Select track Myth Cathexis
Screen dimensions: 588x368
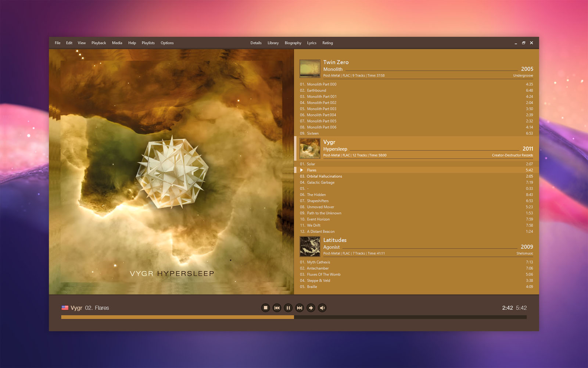[x=416, y=262]
